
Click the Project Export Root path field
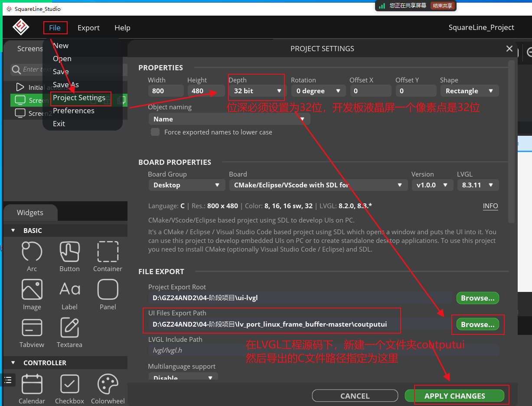[x=300, y=298]
